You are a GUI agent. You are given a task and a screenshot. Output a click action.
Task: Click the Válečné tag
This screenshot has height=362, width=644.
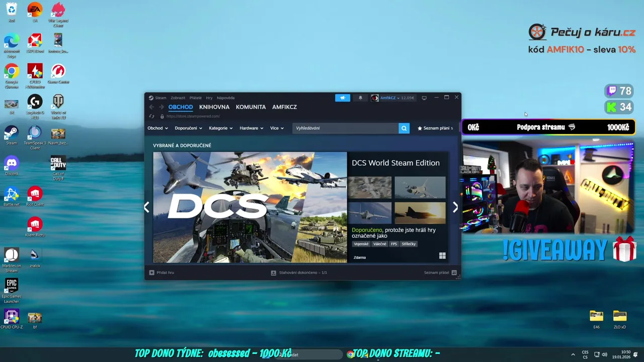[380, 244]
